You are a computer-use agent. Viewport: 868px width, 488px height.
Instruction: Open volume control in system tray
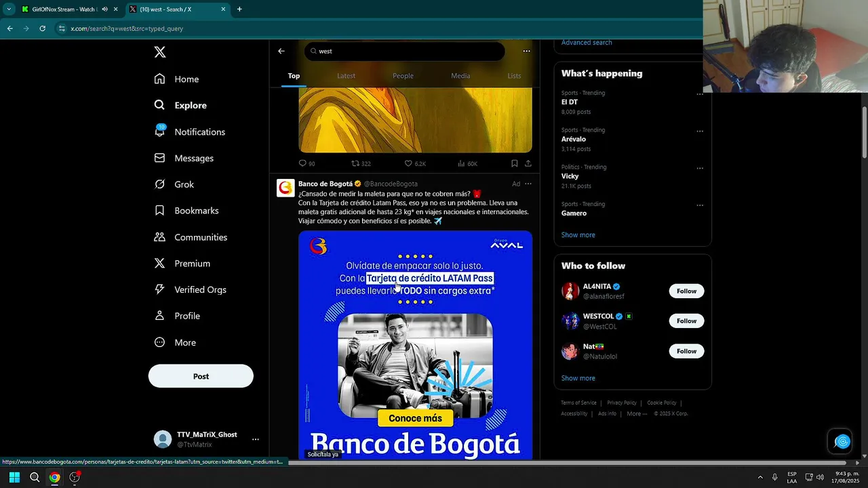coord(819,477)
